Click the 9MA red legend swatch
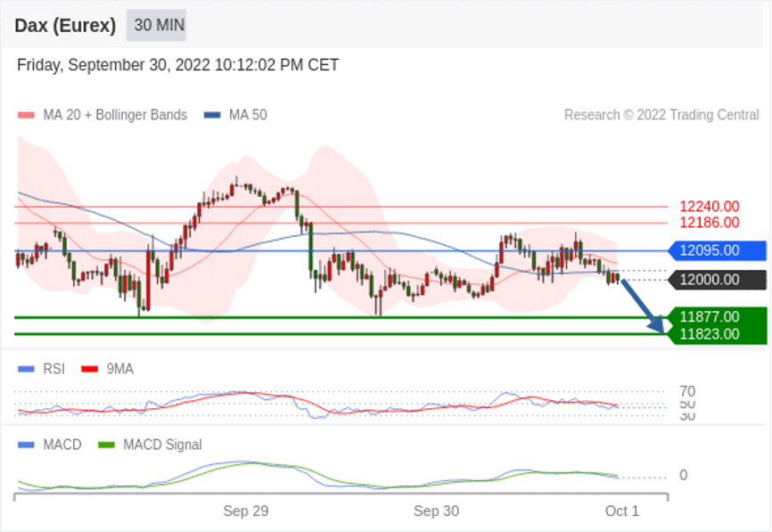The height and width of the screenshot is (532, 772). 90,369
